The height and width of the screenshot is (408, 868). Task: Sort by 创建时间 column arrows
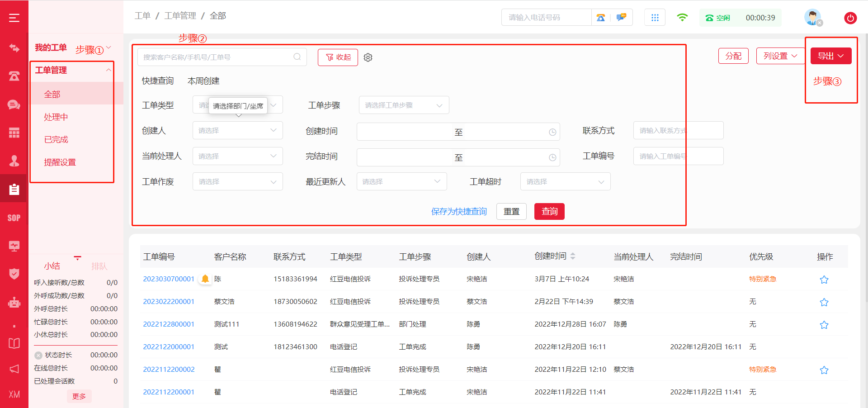[x=573, y=256]
